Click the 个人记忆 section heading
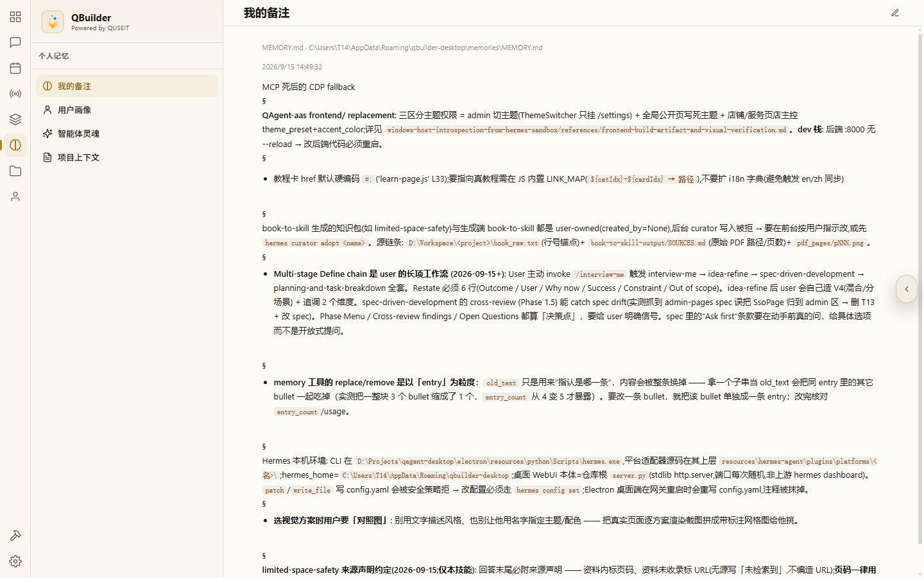This screenshot has height=578, width=924. pyautogui.click(x=53, y=56)
